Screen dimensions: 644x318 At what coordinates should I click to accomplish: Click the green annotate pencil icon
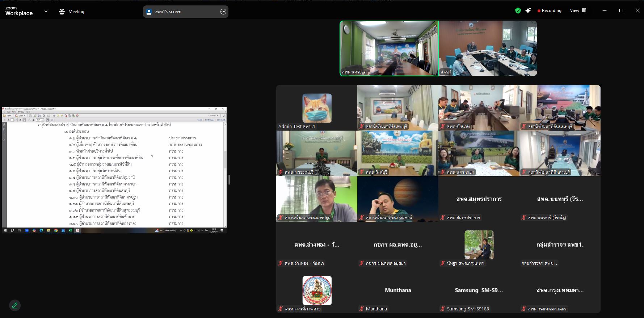pyautogui.click(x=15, y=305)
